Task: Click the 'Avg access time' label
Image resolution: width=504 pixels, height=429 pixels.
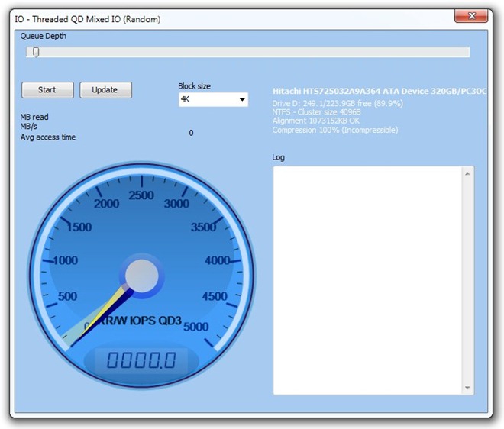Action: 48,137
